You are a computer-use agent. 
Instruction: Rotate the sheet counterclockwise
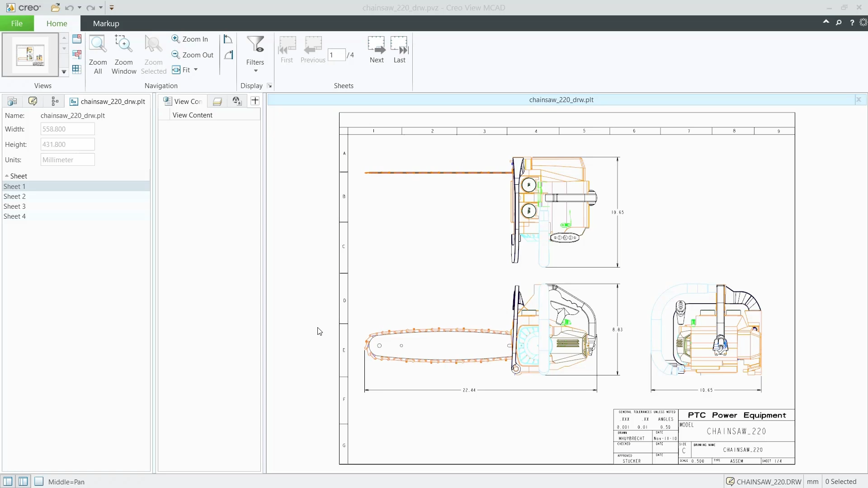pos(228,39)
